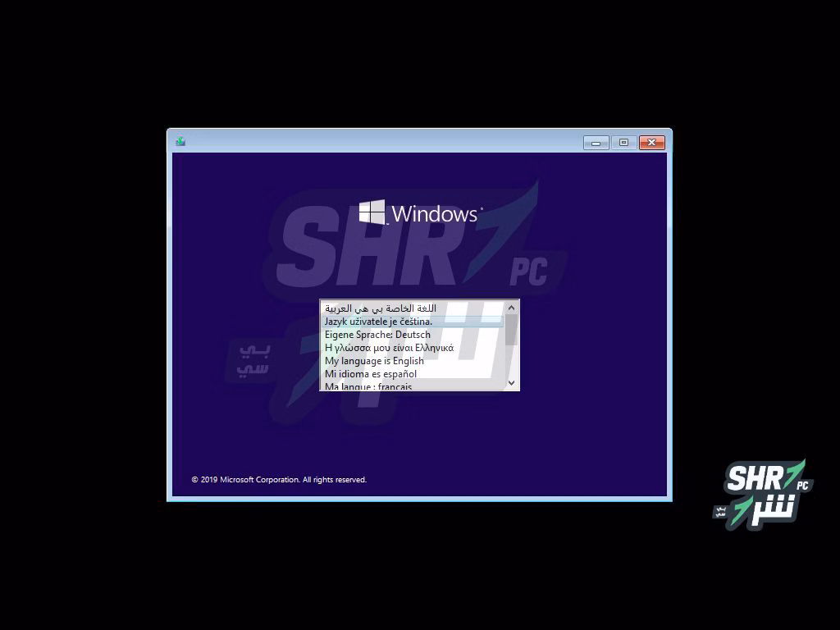Select "Jazyk uživatele je čeština."
The width and height of the screenshot is (840, 630).
tap(413, 322)
